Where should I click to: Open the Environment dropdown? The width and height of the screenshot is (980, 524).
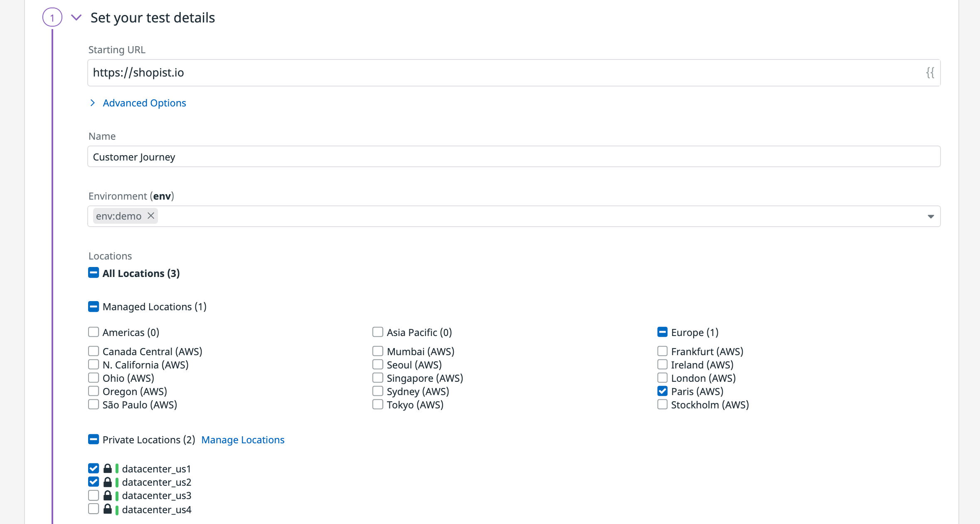click(931, 216)
